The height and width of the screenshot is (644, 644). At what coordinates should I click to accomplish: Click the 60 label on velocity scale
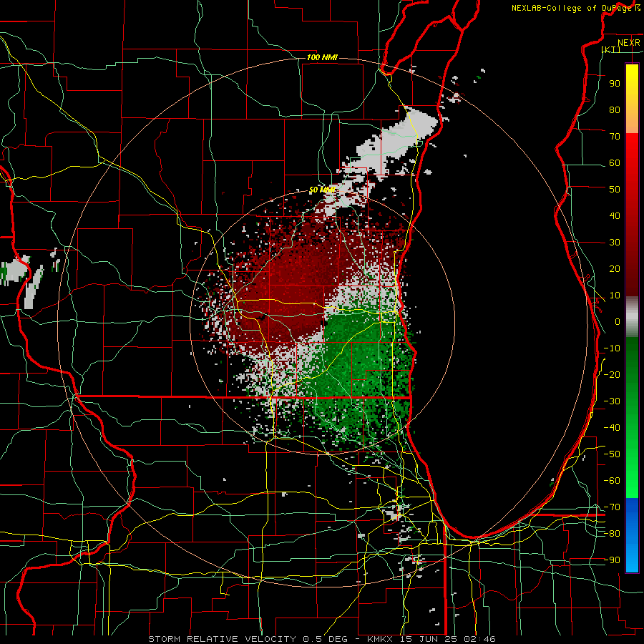coord(615,162)
